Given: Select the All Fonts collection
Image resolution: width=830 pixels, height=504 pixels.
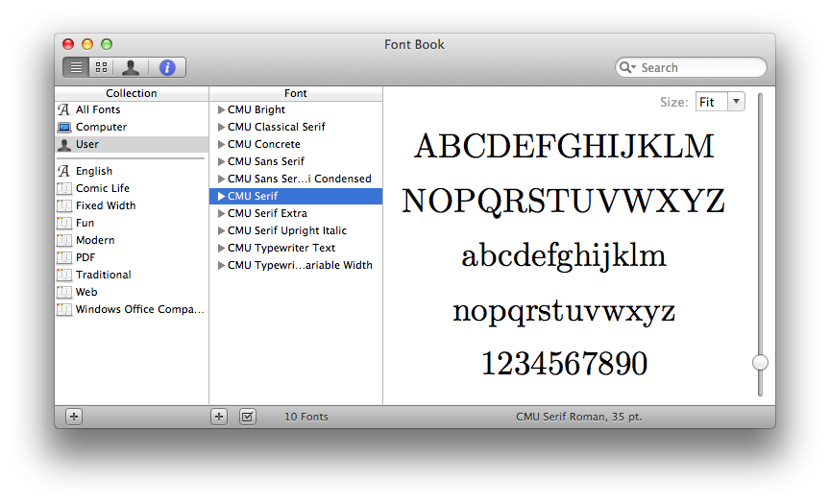Looking at the screenshot, I should coord(98,109).
